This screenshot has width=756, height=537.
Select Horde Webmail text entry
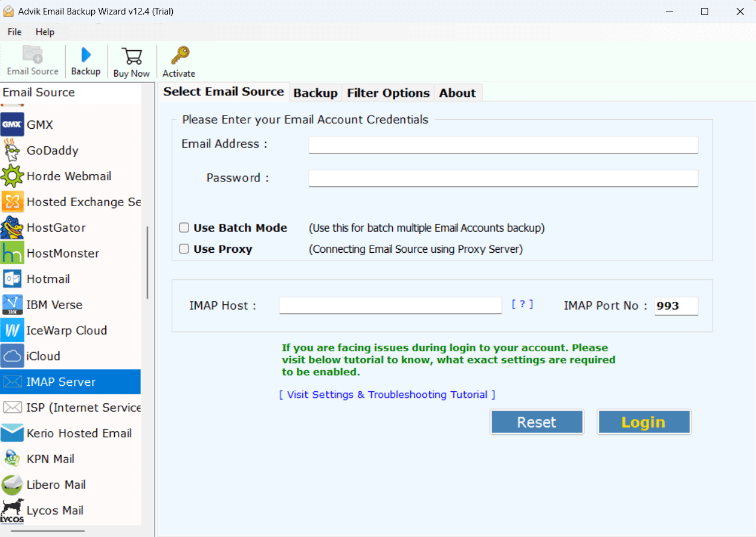click(69, 176)
